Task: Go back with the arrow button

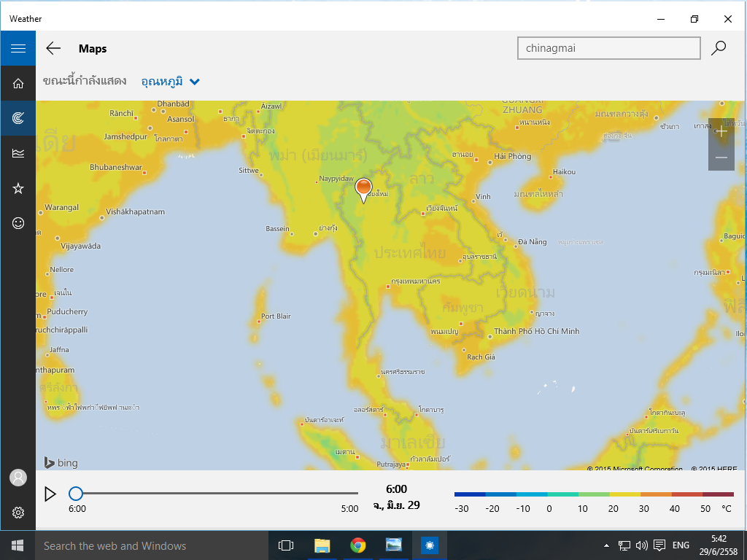Action: click(x=53, y=49)
